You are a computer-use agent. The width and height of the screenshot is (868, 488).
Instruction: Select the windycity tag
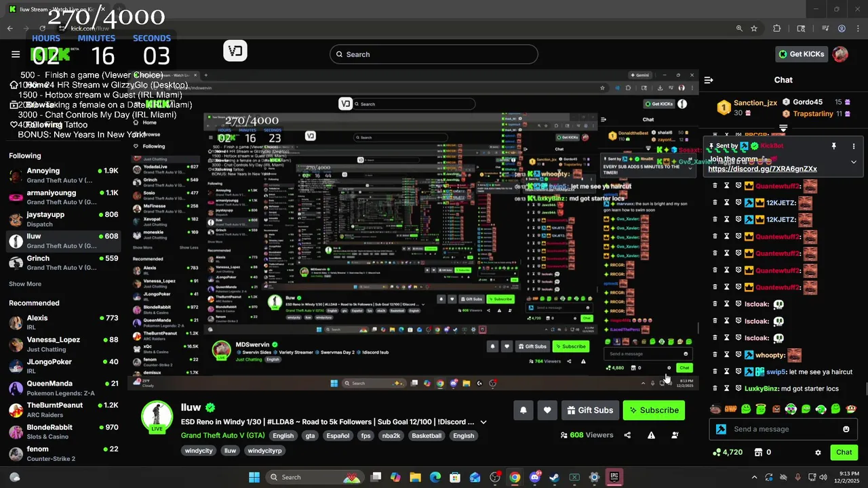pyautogui.click(x=199, y=451)
